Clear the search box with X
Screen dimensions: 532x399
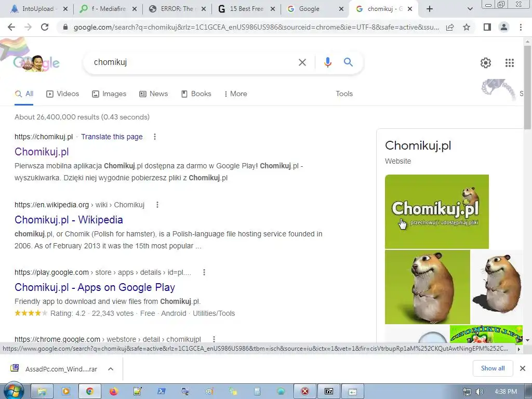pyautogui.click(x=302, y=62)
